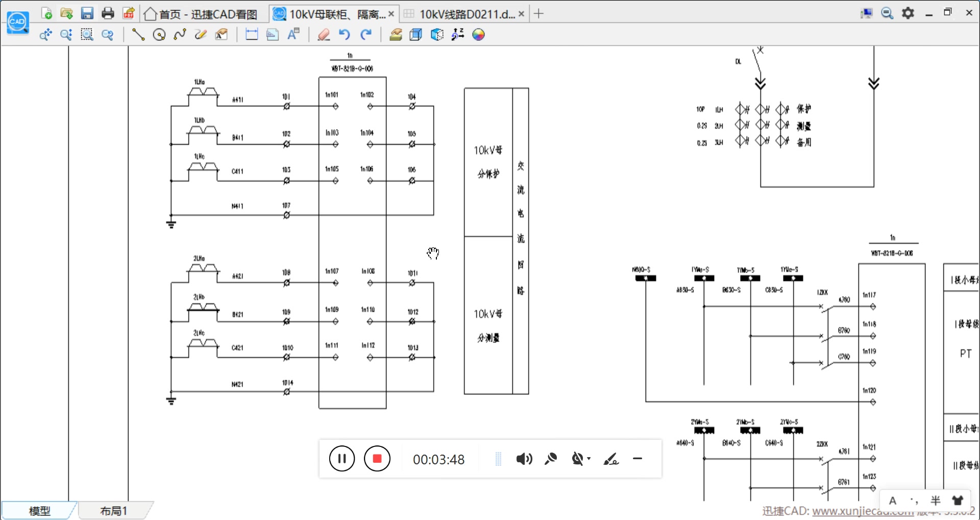Toggle input method punctuation mode

point(914,501)
